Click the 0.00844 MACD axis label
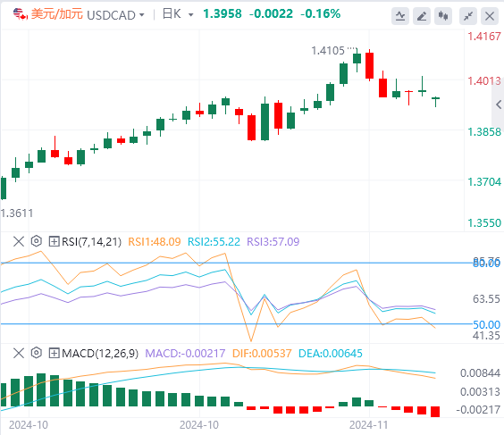Viewport: 504px width, 435px height. click(x=480, y=373)
